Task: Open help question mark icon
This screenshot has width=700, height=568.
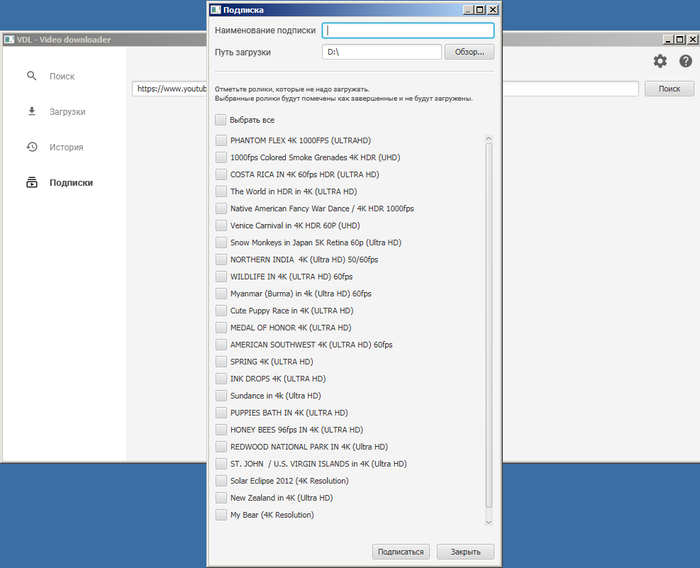Action: 685,61
